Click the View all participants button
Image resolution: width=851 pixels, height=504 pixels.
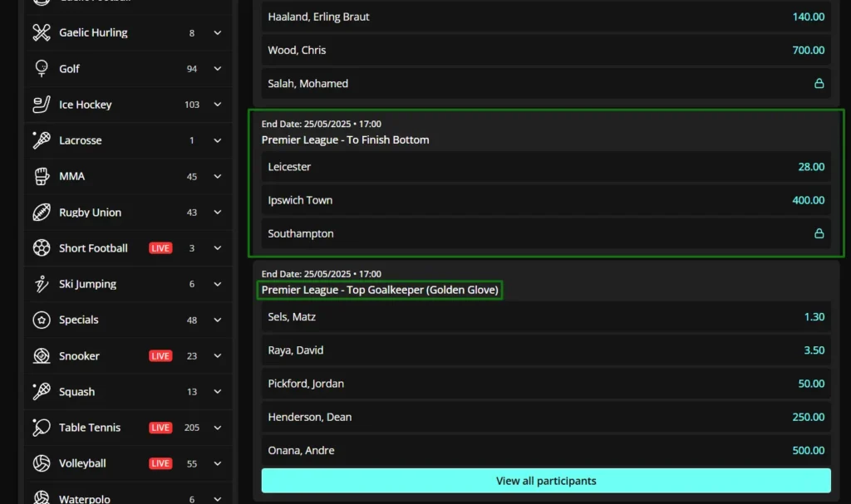pos(546,481)
